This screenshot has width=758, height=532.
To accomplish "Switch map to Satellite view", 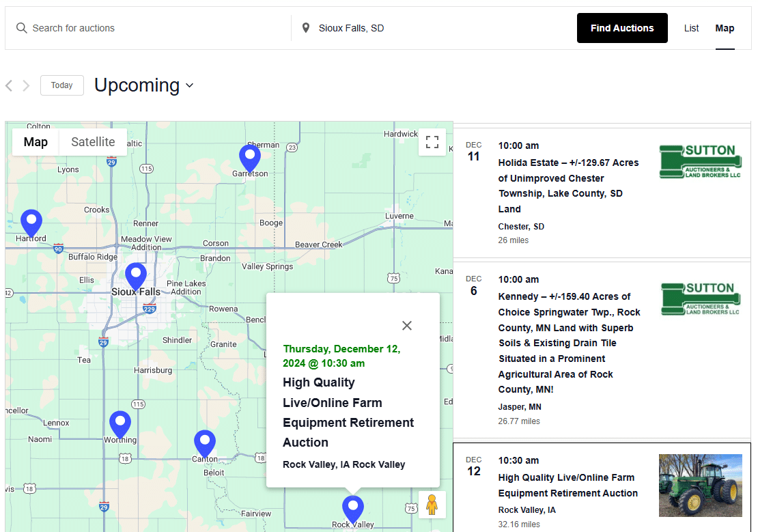I will pyautogui.click(x=93, y=142).
